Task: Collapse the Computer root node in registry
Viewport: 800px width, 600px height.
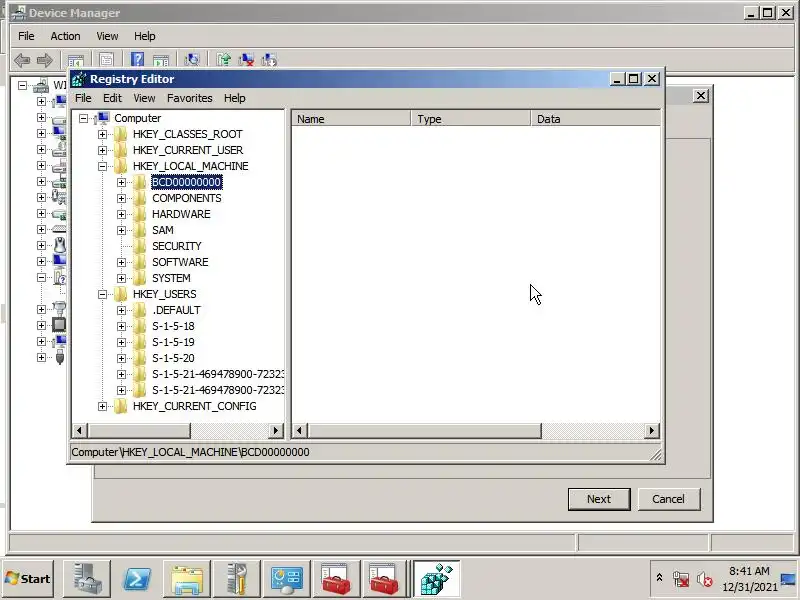Action: coord(83,118)
